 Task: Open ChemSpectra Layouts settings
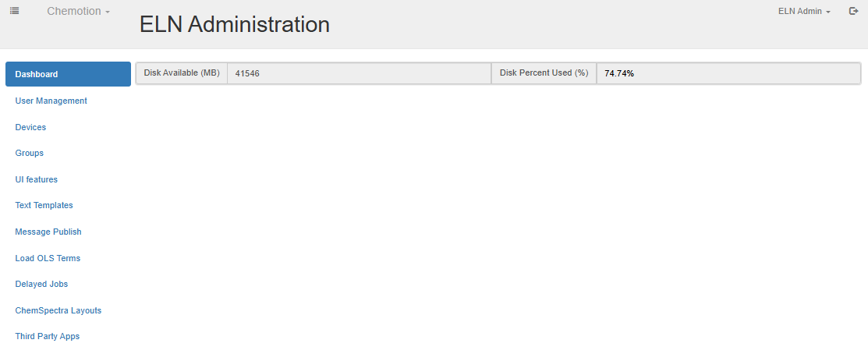click(x=58, y=310)
